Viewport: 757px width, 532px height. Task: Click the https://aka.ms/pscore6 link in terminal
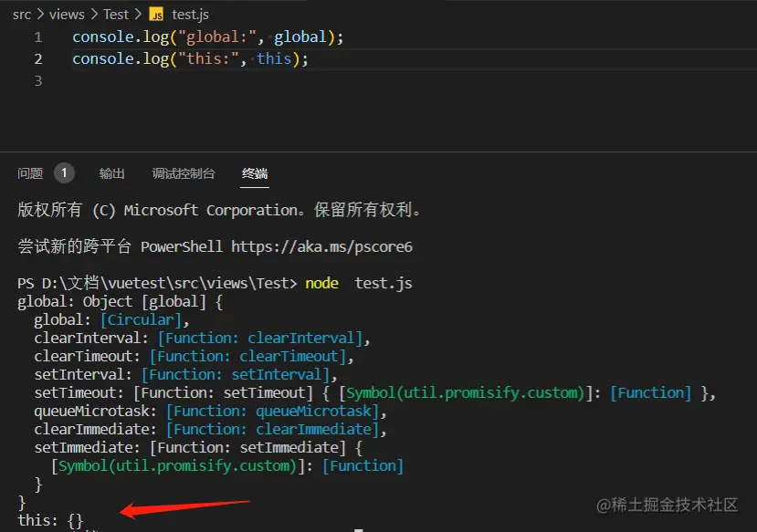[x=322, y=246]
